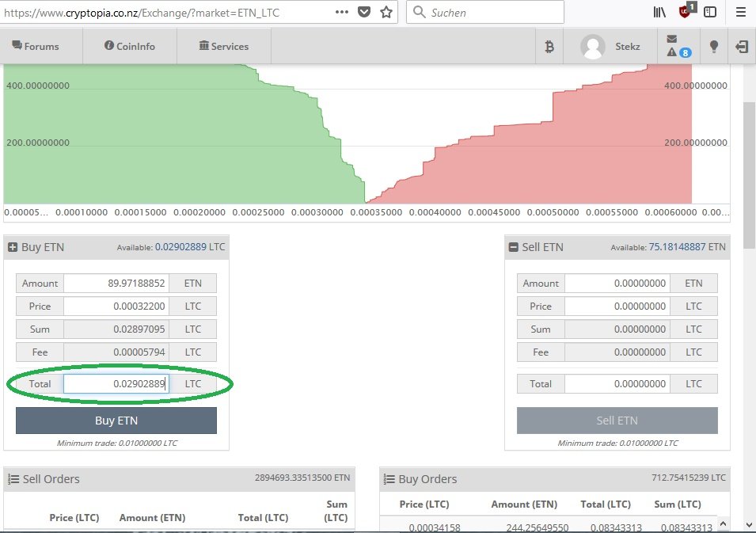Click the cryptopia URL in address bar

(x=141, y=13)
